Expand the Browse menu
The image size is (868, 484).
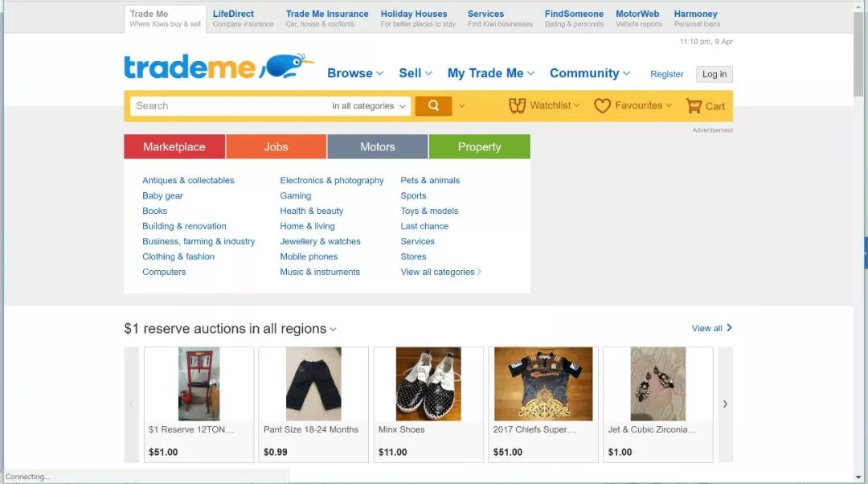(355, 73)
